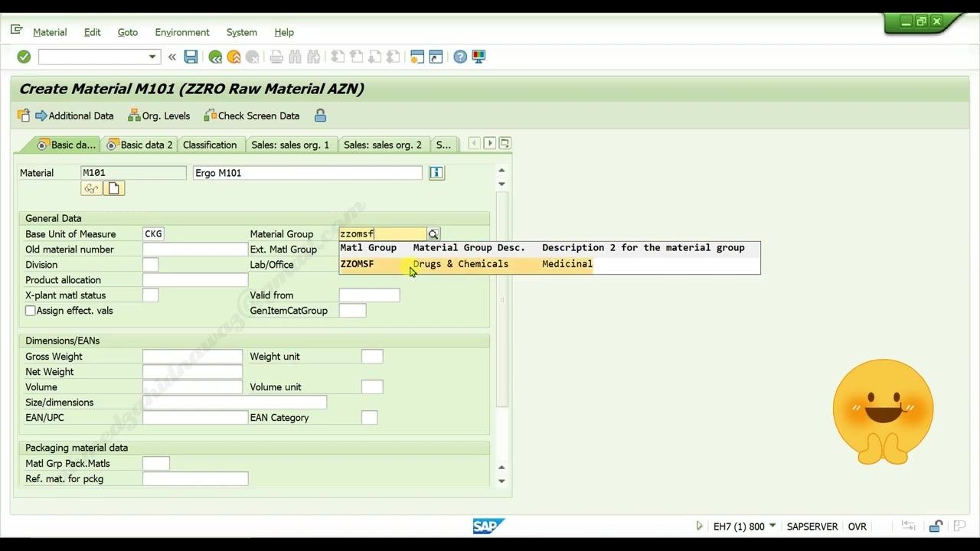Open the Environment menu
The image size is (980, 551).
click(x=182, y=32)
